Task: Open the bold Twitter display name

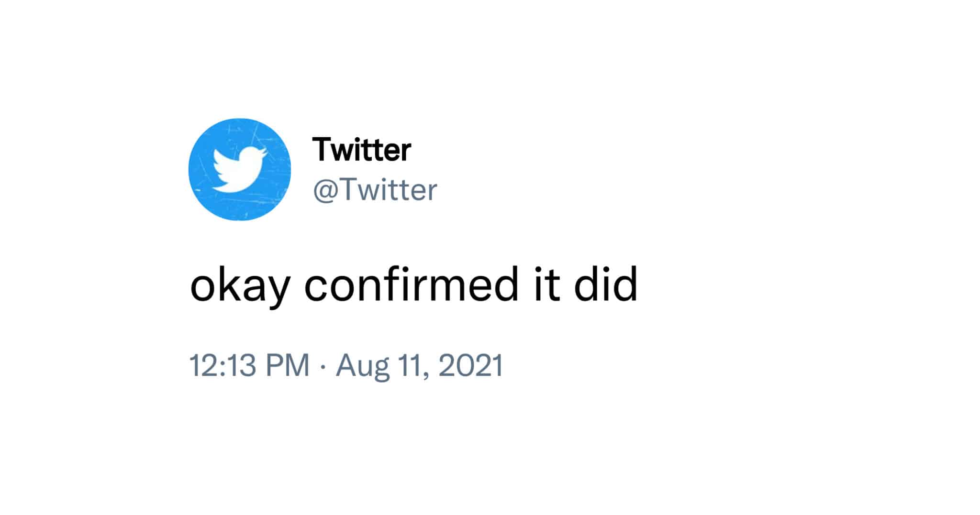Action: 361,150
